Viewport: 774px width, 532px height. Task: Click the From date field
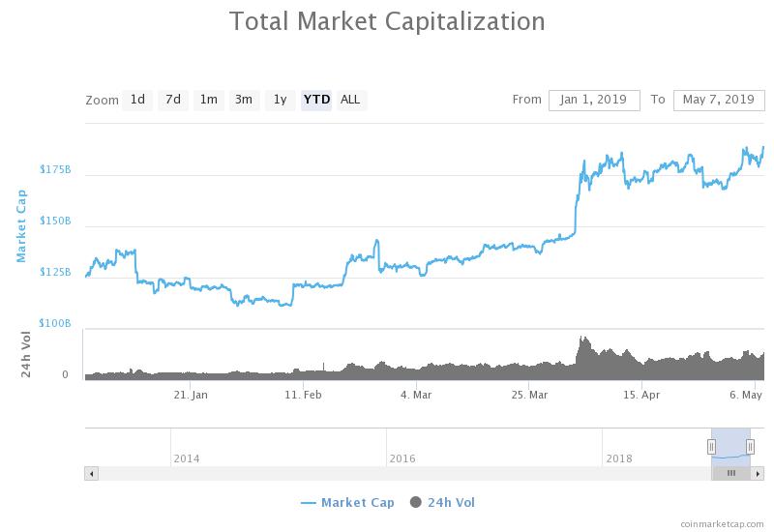[594, 100]
